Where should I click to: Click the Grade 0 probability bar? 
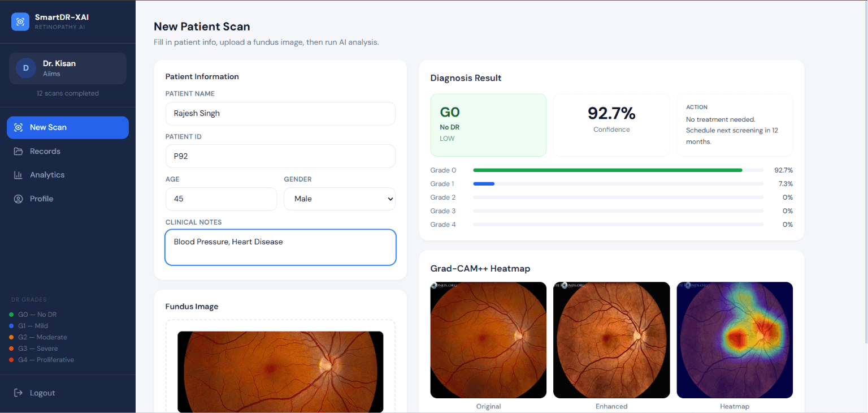618,170
